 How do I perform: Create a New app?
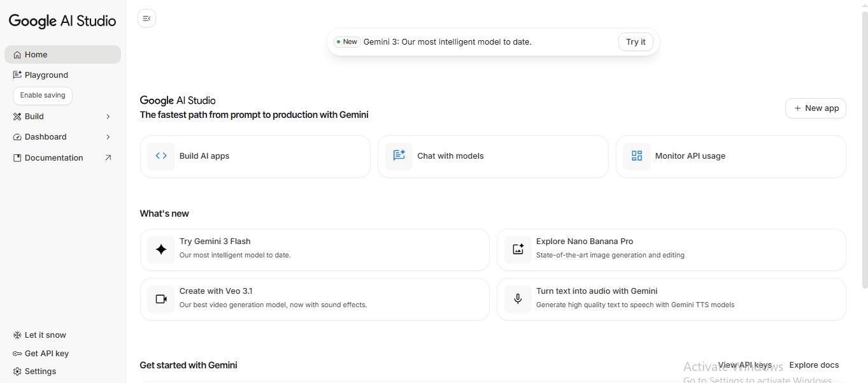(815, 108)
